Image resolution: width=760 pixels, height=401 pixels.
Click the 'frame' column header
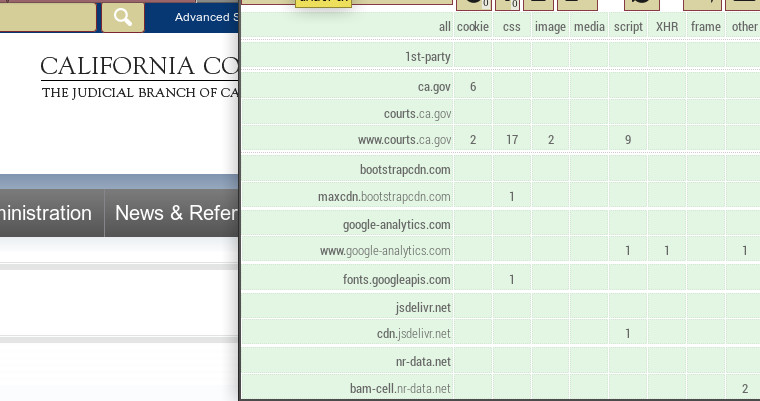pyautogui.click(x=706, y=26)
